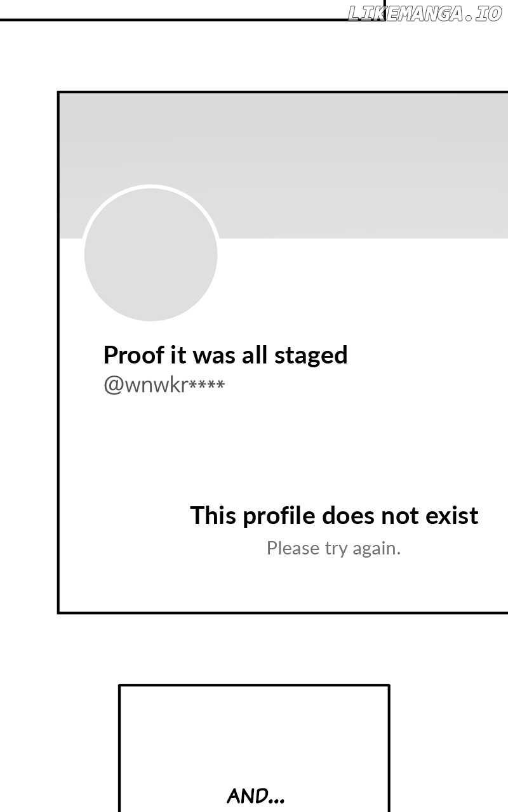
Task: Click the word "This" in the error heading
Action: pos(213,515)
